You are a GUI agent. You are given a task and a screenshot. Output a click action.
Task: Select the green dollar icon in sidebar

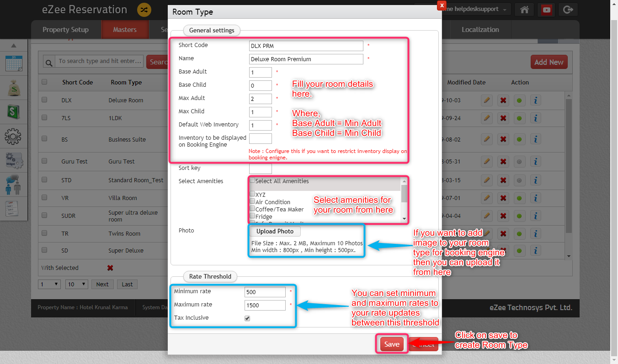(14, 112)
